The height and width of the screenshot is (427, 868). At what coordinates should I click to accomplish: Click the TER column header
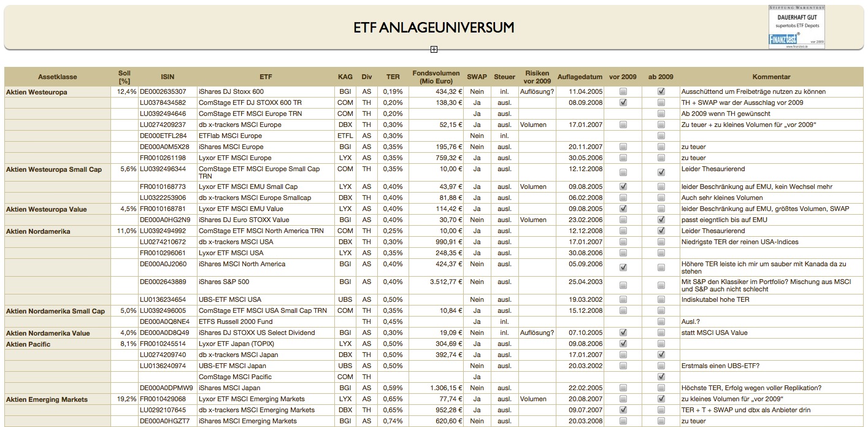coord(393,77)
